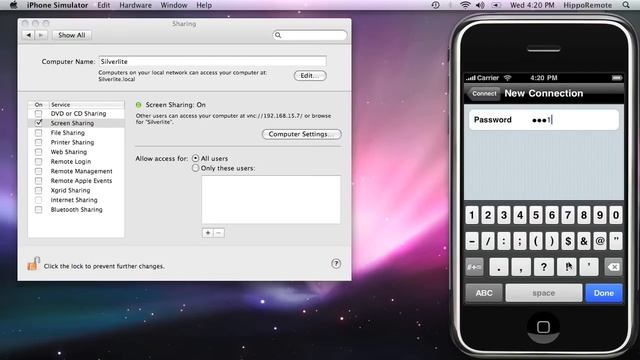
Task: Uncheck Screen Sharing service
Action: coord(38,123)
